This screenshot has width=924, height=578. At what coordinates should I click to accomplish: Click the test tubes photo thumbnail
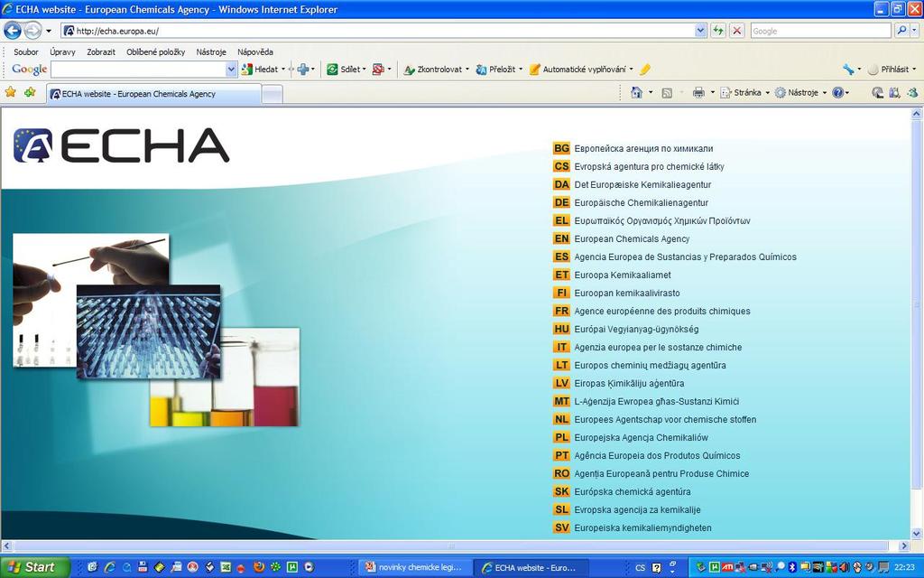tap(149, 332)
